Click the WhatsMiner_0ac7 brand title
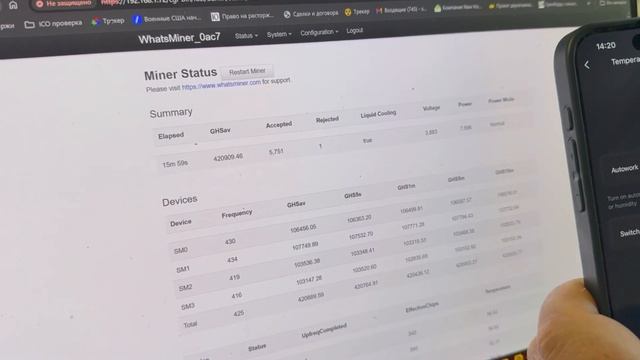This screenshot has height=360, width=640. [179, 38]
